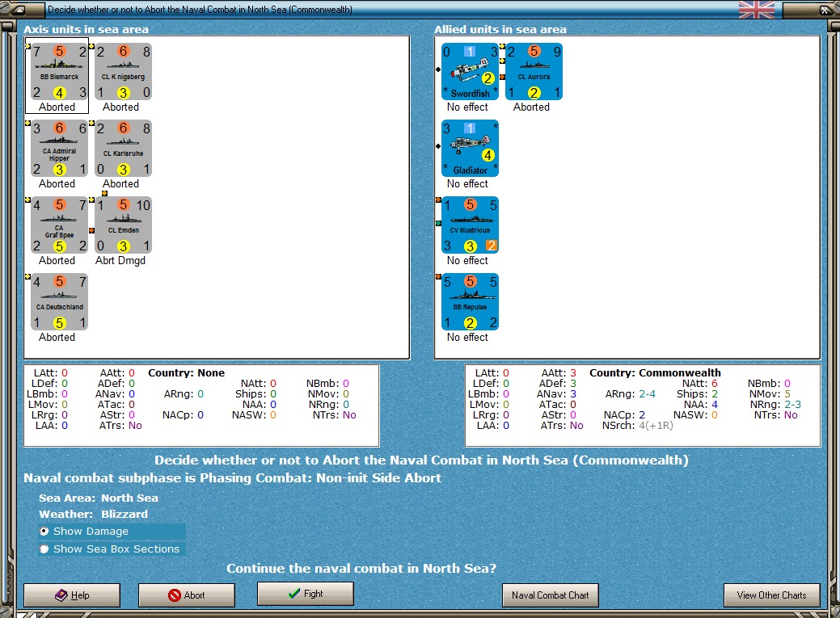
Task: Click the Allied units list panel
Action: (627, 197)
